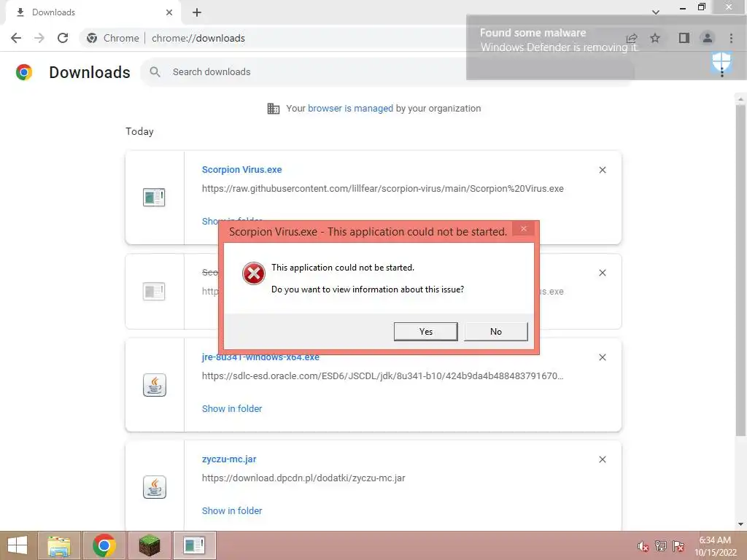Select the Downloads browser tab

[93, 12]
